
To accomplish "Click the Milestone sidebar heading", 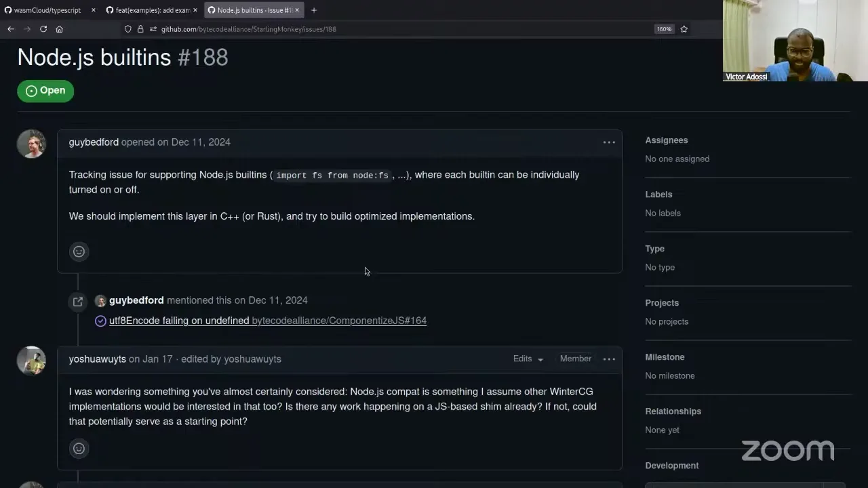I will 665,357.
